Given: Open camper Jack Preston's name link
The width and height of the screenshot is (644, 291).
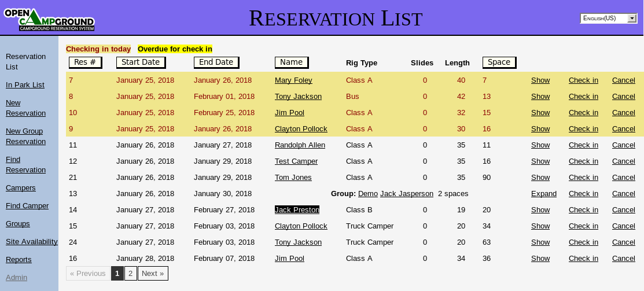Looking at the screenshot, I should (297, 210).
